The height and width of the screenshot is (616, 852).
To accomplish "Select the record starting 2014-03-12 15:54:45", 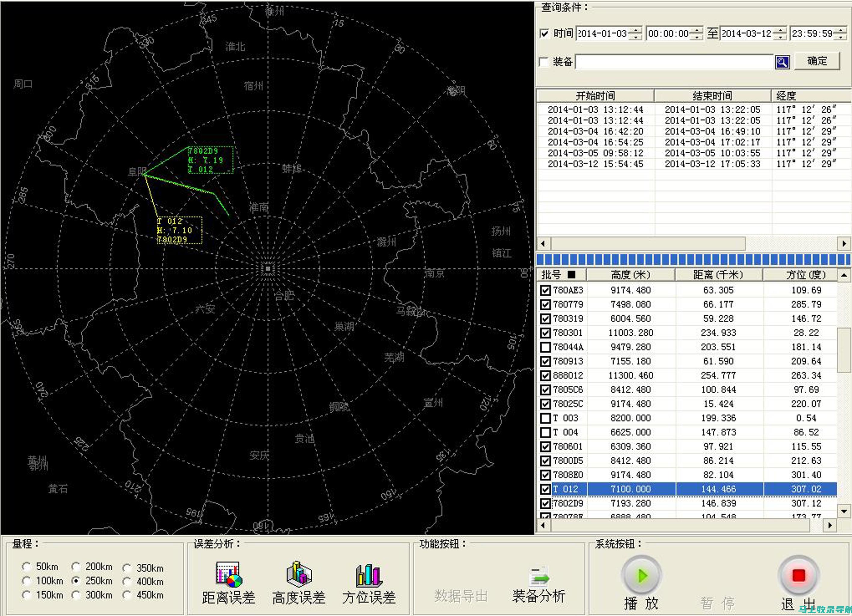I will pyautogui.click(x=694, y=164).
